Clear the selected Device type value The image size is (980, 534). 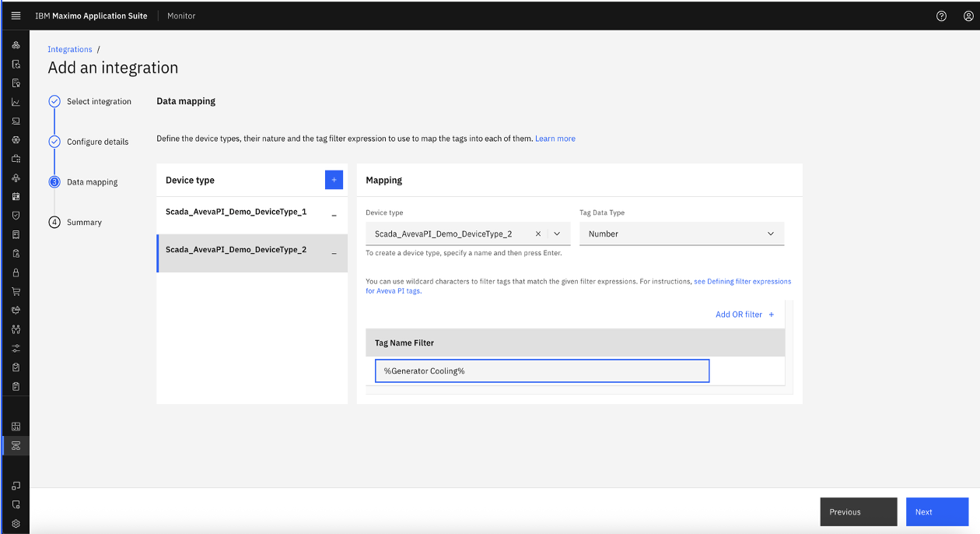click(x=538, y=234)
